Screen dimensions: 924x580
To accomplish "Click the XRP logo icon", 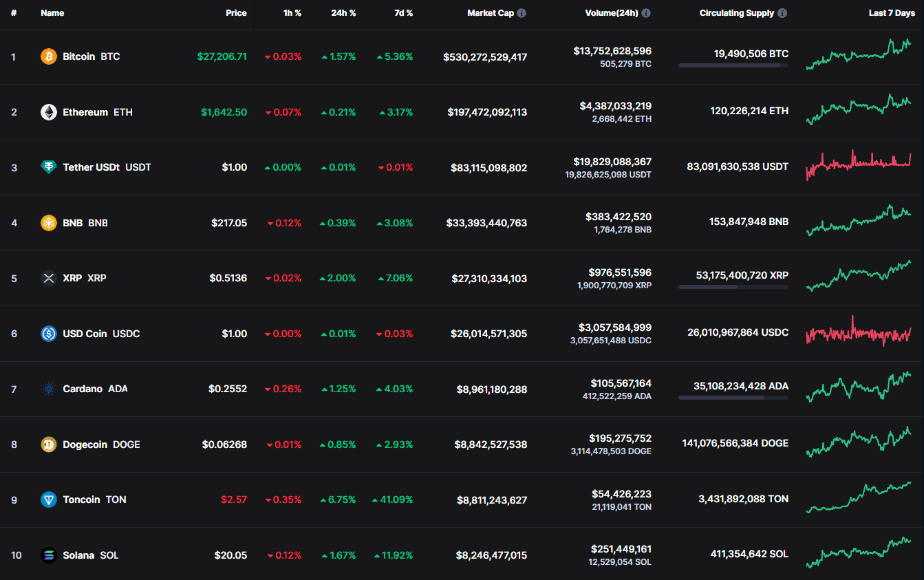I will pyautogui.click(x=48, y=278).
